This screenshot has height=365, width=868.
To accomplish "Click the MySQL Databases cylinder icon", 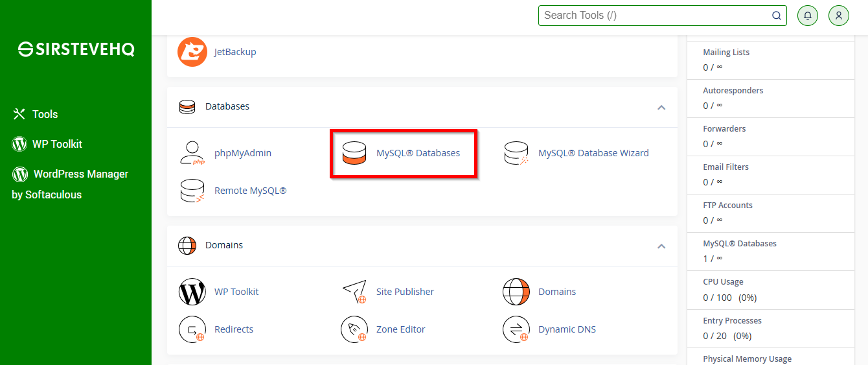I will coord(354,153).
